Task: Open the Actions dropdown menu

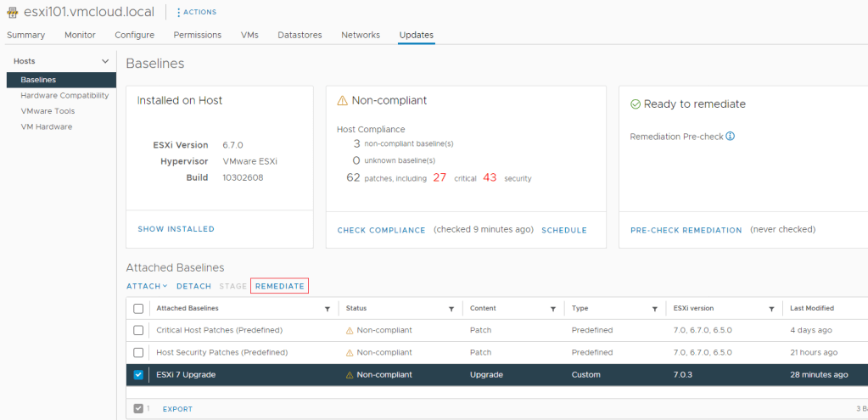Action: click(x=196, y=12)
